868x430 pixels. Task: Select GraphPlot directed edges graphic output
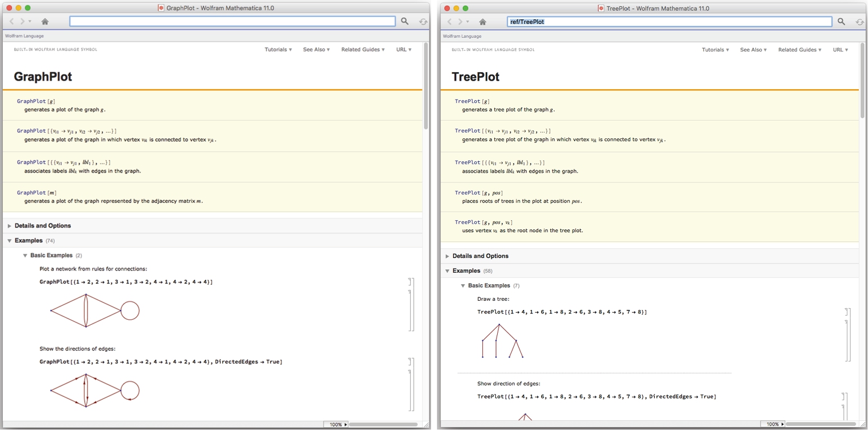pos(95,391)
